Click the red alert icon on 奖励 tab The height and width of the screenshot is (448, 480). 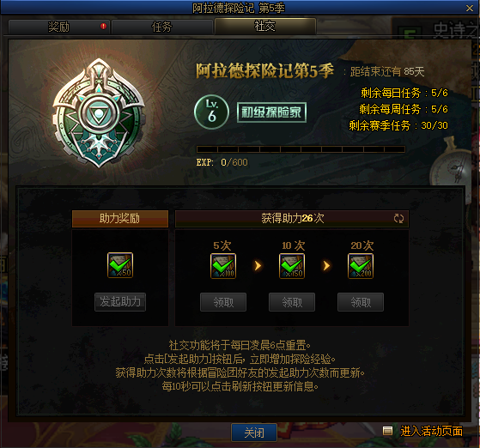coord(103,27)
